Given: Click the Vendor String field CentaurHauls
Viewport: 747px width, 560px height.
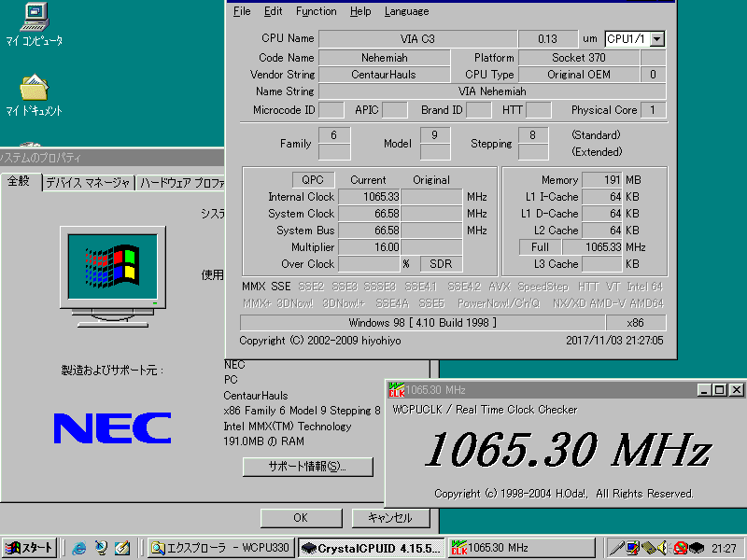Looking at the screenshot, I should 385,75.
